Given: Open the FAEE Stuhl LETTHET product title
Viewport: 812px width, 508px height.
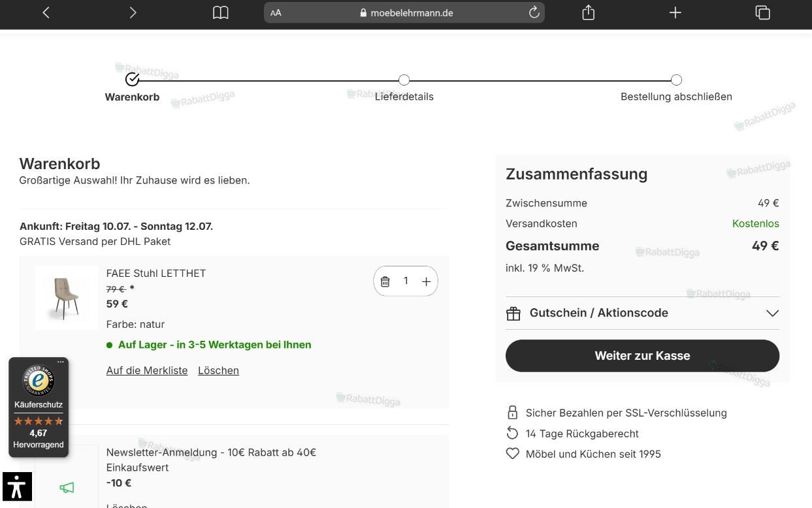Looking at the screenshot, I should coord(156,273).
